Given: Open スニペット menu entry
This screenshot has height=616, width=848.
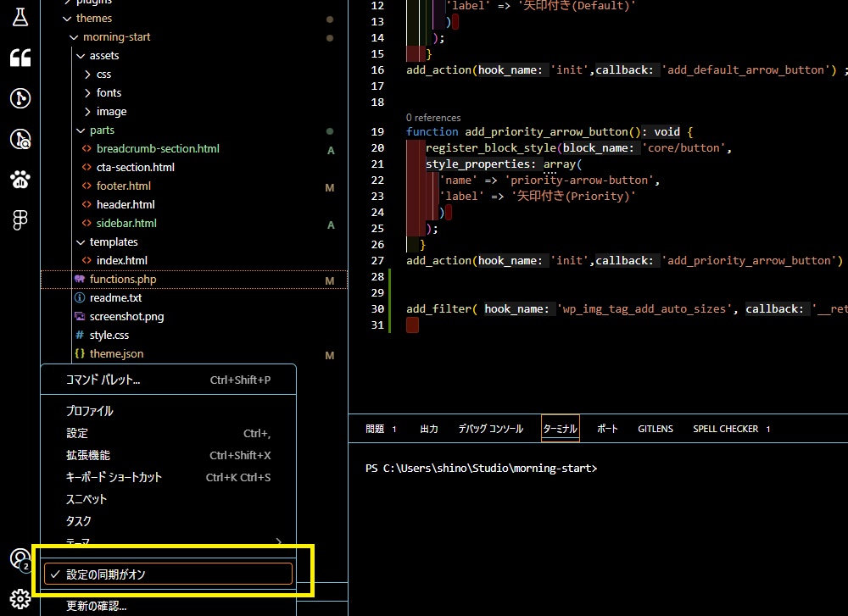Looking at the screenshot, I should pyautogui.click(x=168, y=499).
